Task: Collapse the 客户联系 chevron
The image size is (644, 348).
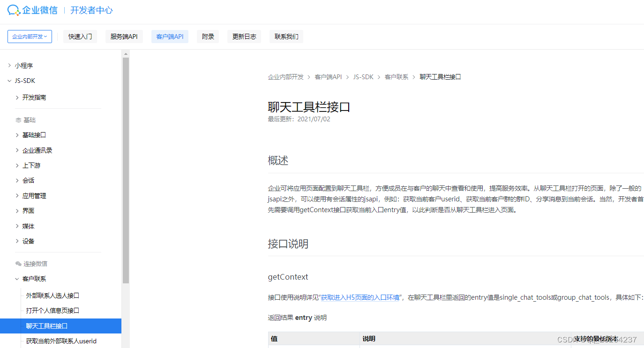Action: pos(17,279)
